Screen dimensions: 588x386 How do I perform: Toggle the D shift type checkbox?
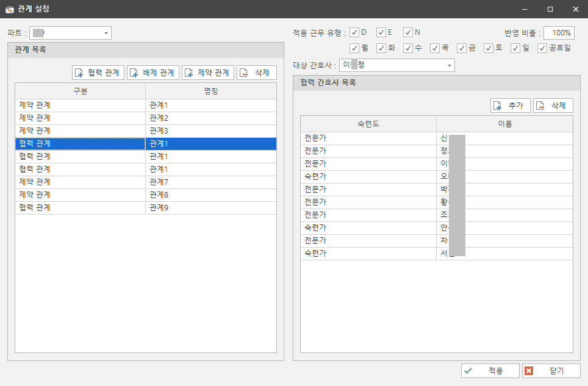(x=354, y=32)
